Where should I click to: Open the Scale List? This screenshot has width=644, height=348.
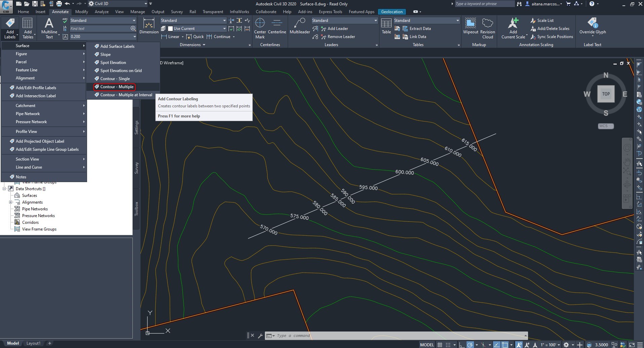click(x=545, y=20)
